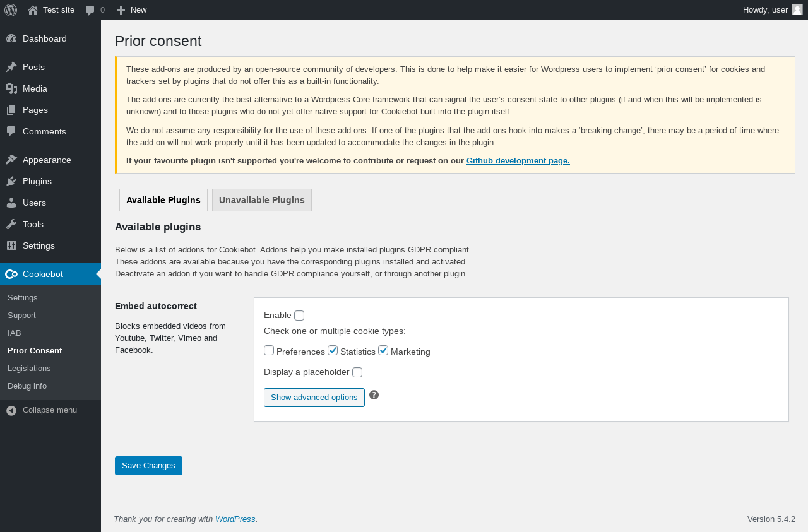Click the Plugins plug icon in sidebar
Viewport: 808px width, 532px height.
(x=11, y=181)
